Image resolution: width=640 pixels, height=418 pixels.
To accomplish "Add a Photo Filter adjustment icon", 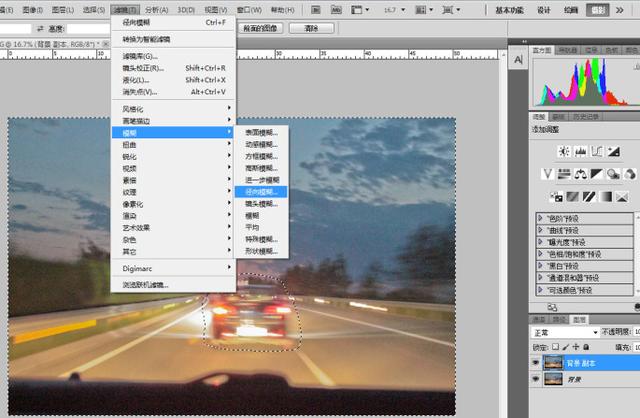I will click(x=613, y=174).
